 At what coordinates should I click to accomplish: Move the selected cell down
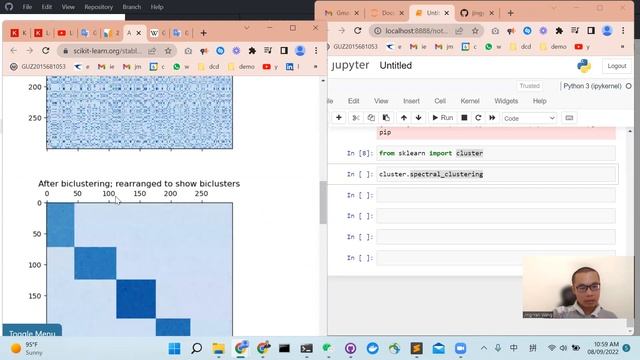pyautogui.click(x=418, y=118)
